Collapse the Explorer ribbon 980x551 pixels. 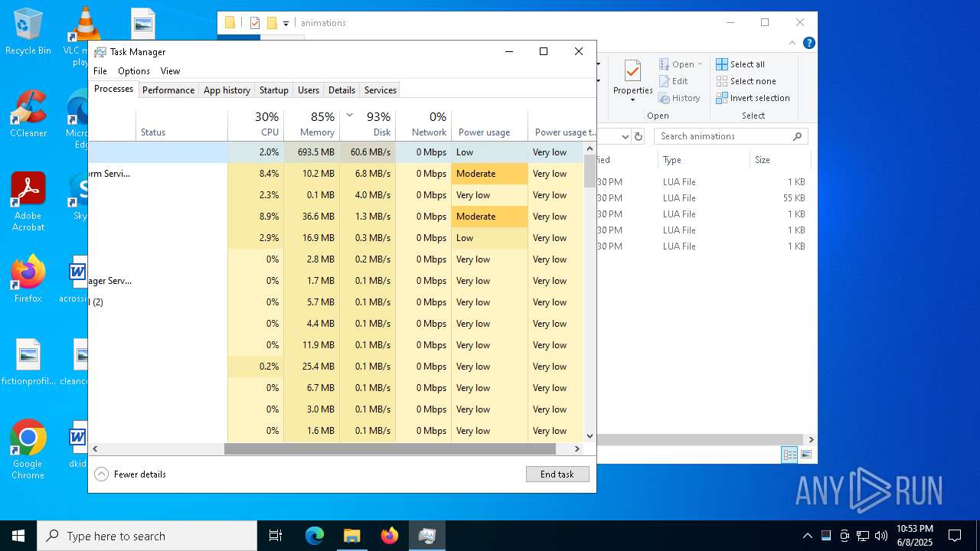tap(793, 43)
